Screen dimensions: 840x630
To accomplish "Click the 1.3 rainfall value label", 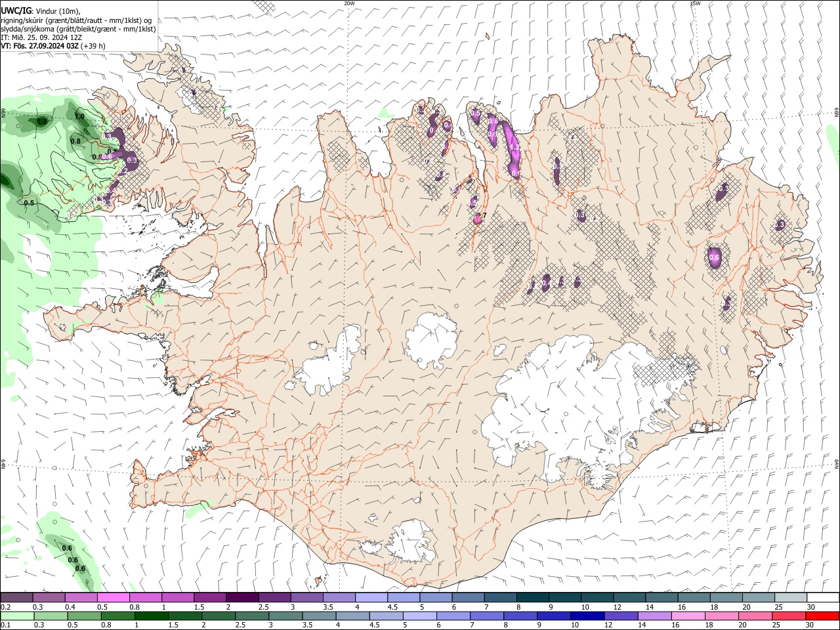I will click(42, 121).
